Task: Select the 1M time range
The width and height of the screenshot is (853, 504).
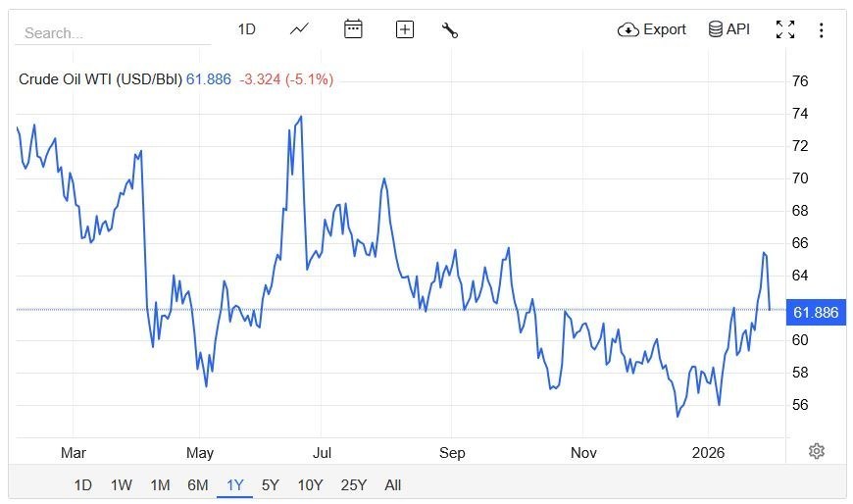Action: click(160, 484)
